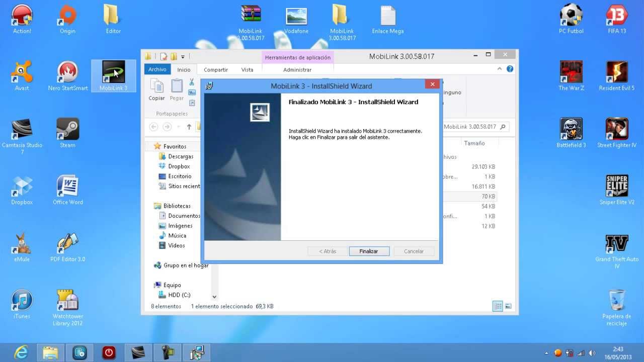
Task: Open the recent locations dropdown arrow
Action: point(180,127)
